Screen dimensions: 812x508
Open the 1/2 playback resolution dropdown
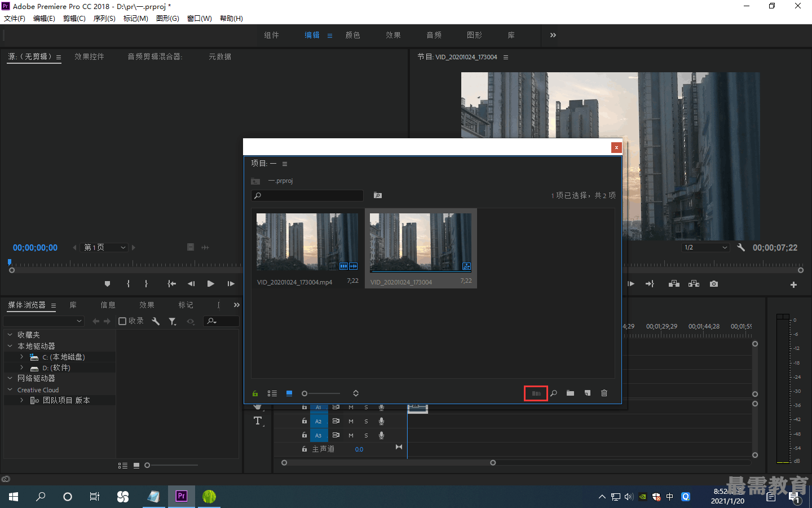click(705, 248)
